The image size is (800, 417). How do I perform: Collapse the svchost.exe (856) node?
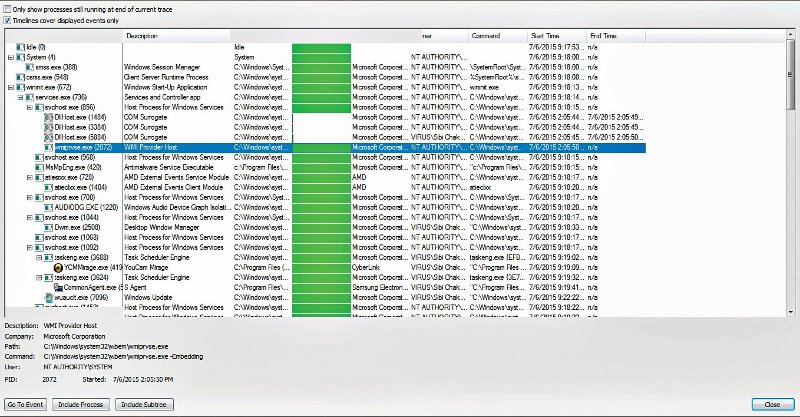click(x=30, y=107)
